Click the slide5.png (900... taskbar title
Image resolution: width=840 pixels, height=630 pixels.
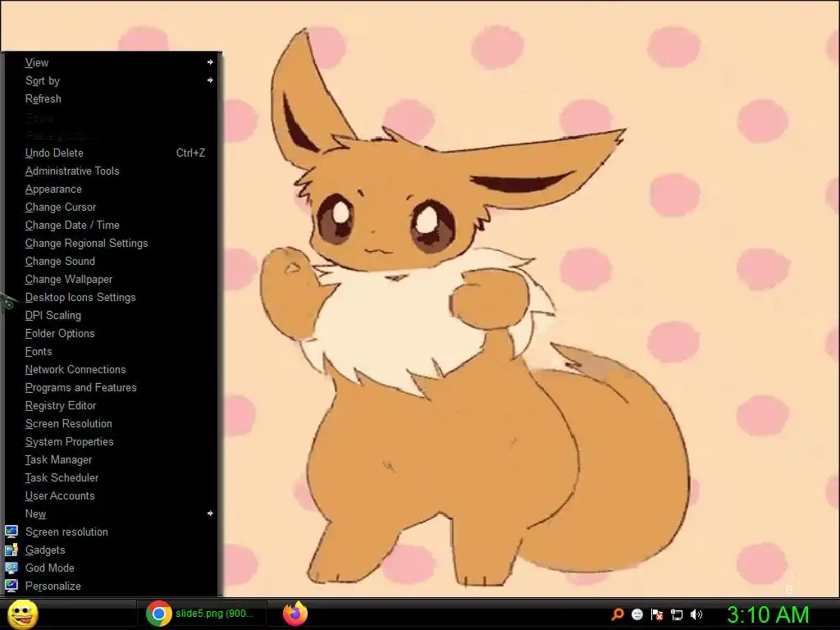[x=214, y=614]
